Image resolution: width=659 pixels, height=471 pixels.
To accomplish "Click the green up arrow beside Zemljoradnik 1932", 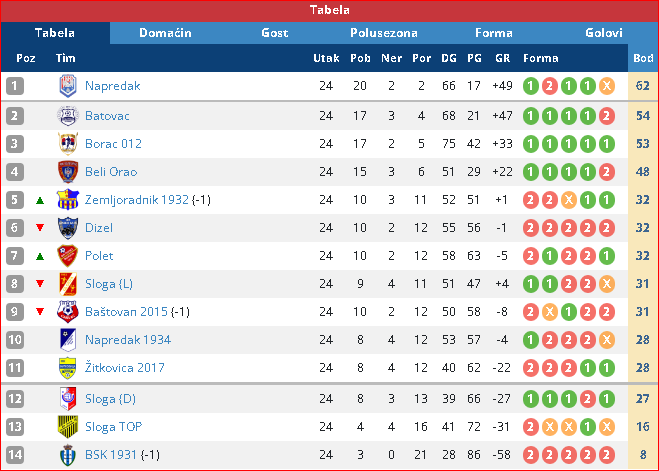I will coord(40,200).
